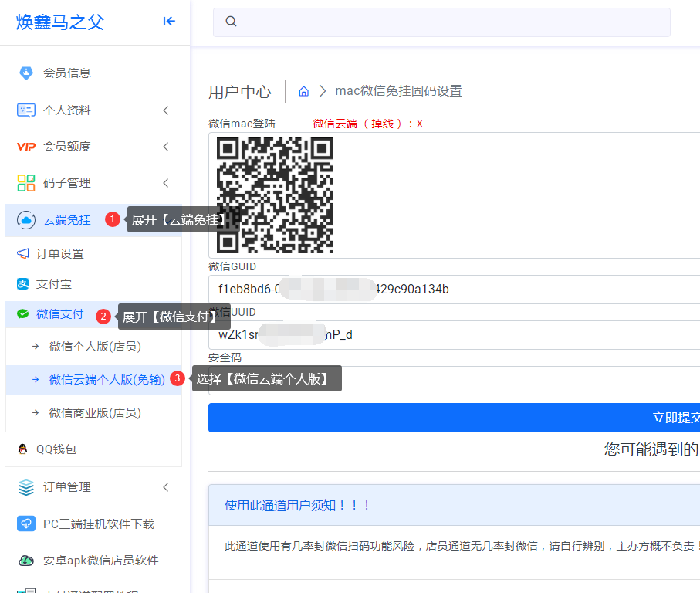Expand the 个人资料 menu chevron
Screen dimensions: 700x593
tap(165, 110)
